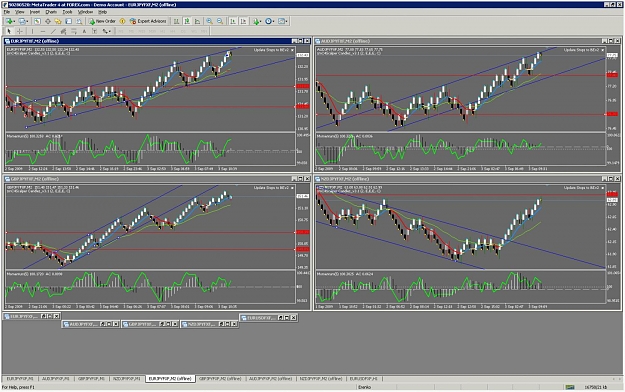This screenshot has height=392, width=625.
Task: Switch to Line Chart display
Action: [x=197, y=21]
